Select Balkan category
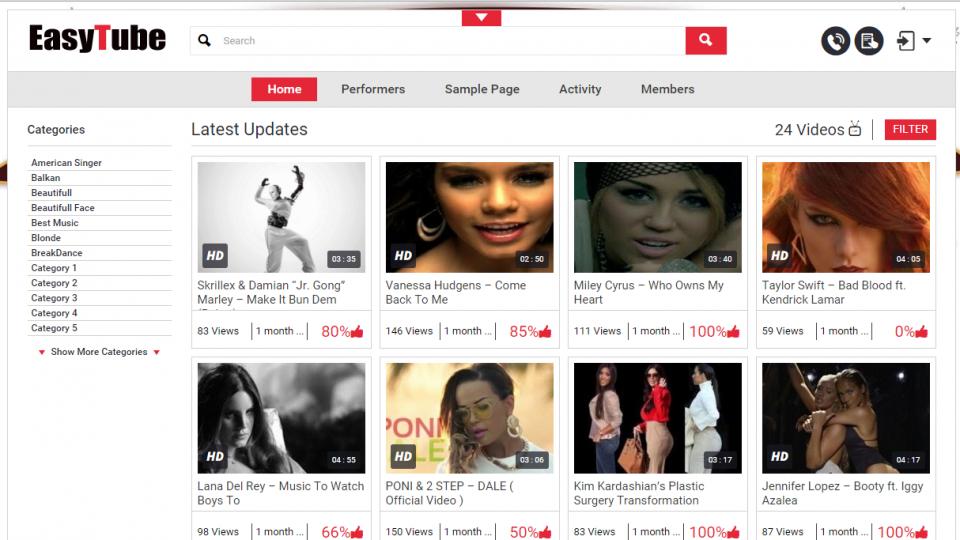Viewport: 960px width, 540px height. (45, 178)
